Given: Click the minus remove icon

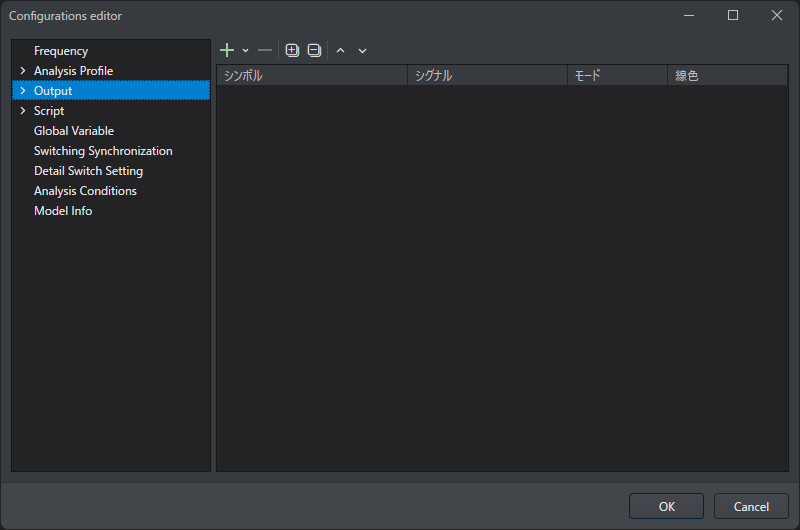Looking at the screenshot, I should point(265,50).
